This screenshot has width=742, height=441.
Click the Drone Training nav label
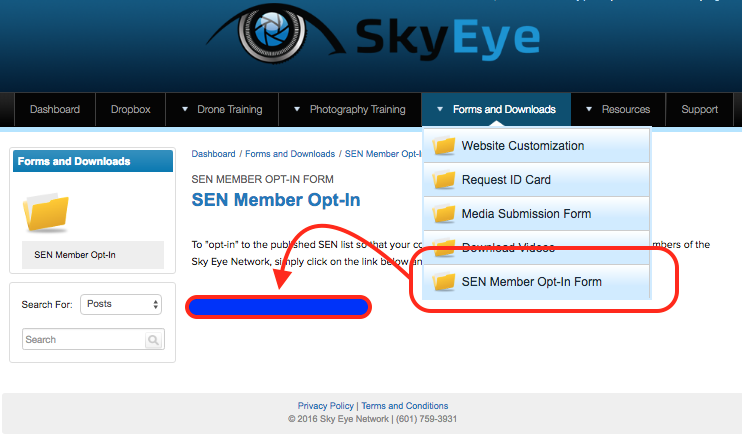(230, 109)
